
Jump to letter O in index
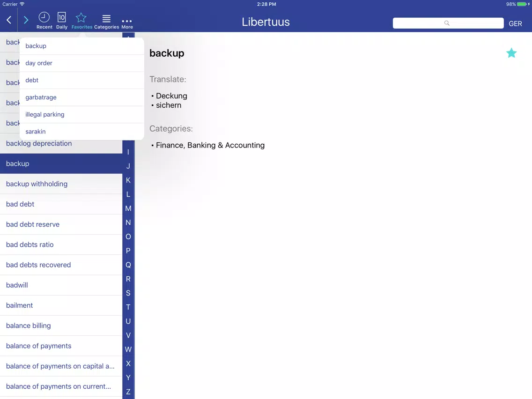coord(128,236)
